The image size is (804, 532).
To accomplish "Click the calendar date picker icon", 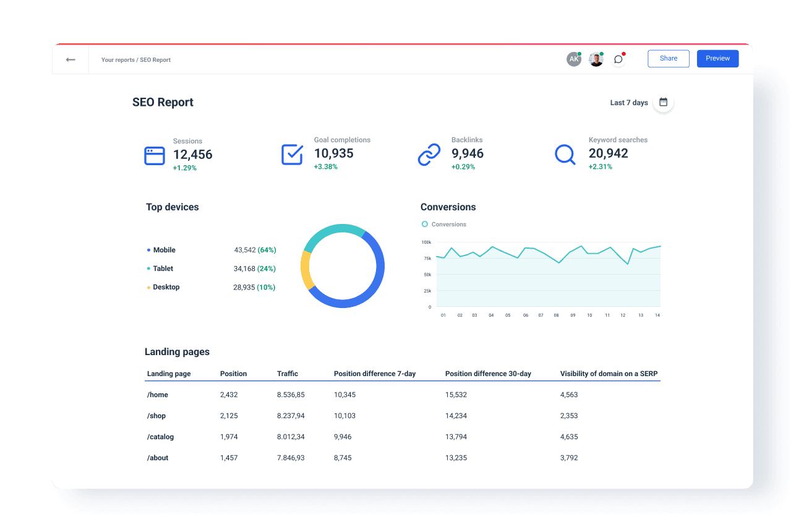I will click(663, 102).
